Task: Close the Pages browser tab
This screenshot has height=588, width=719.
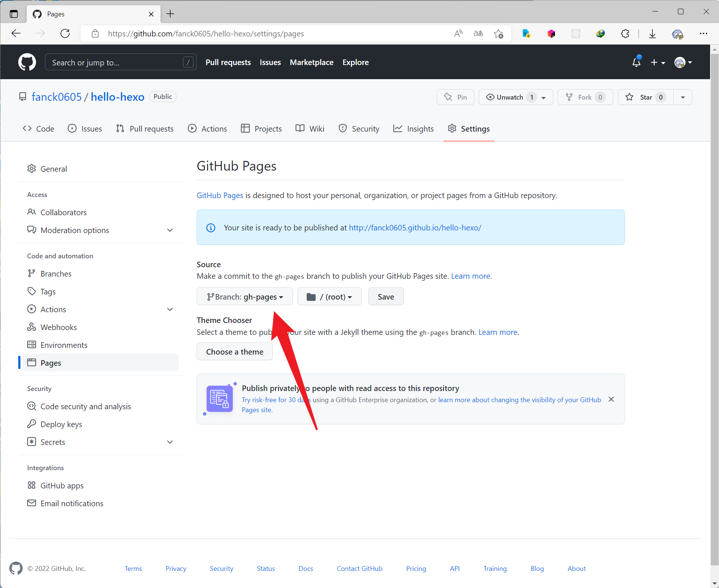Action: pyautogui.click(x=151, y=14)
